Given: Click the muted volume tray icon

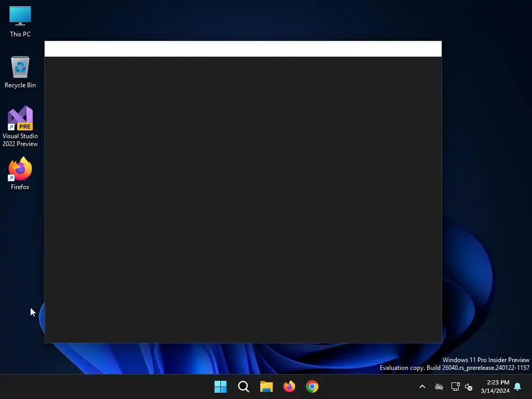Looking at the screenshot, I should click(469, 387).
